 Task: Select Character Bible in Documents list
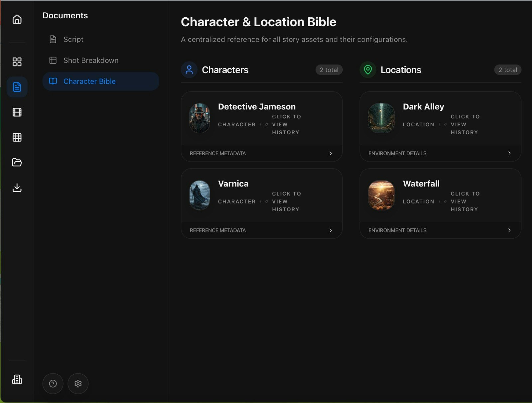click(x=101, y=81)
